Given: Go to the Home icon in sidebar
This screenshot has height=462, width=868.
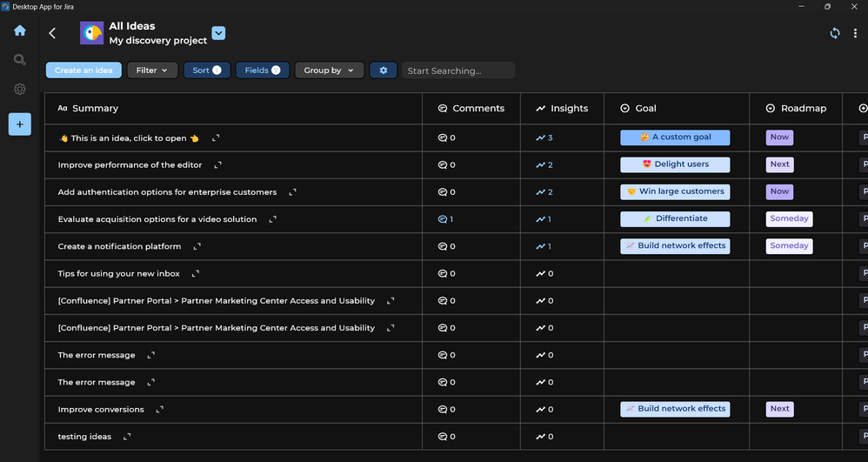Looking at the screenshot, I should point(20,30).
